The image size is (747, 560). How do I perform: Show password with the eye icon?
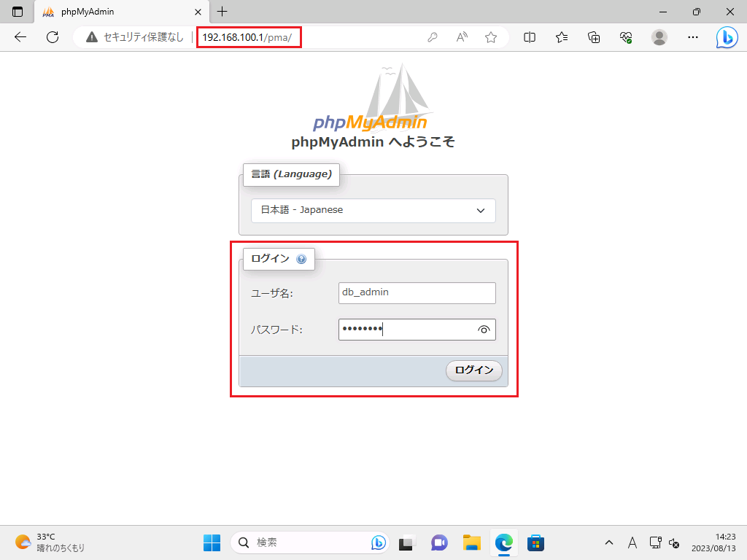tap(484, 330)
